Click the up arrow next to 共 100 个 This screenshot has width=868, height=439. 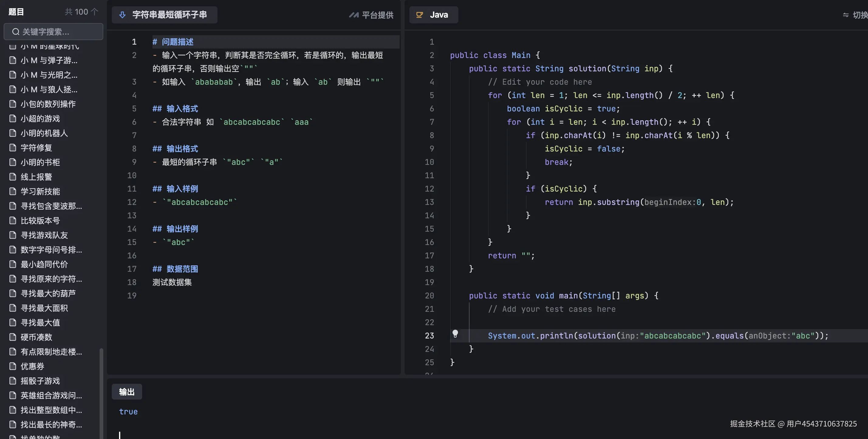pos(95,12)
